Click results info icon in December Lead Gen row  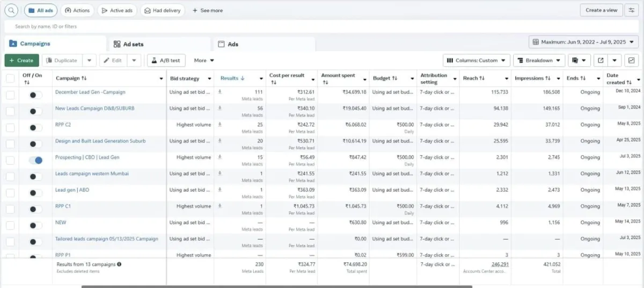219,92
